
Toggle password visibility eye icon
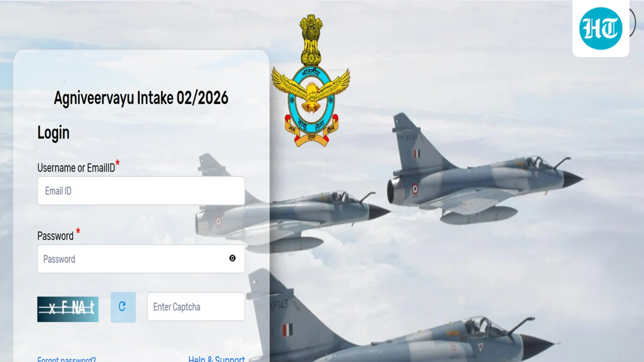tap(232, 258)
